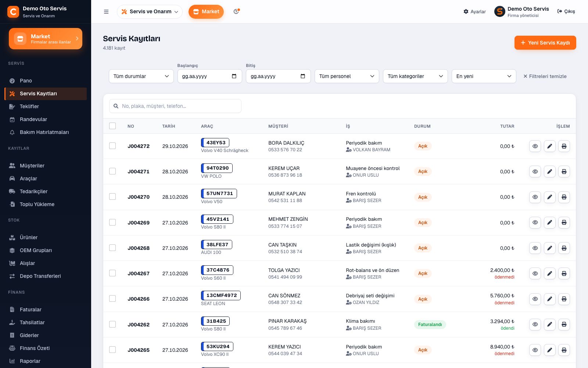The image size is (588, 368).
Task: Toggle the select-all checkbox in table header
Action: pos(112,126)
